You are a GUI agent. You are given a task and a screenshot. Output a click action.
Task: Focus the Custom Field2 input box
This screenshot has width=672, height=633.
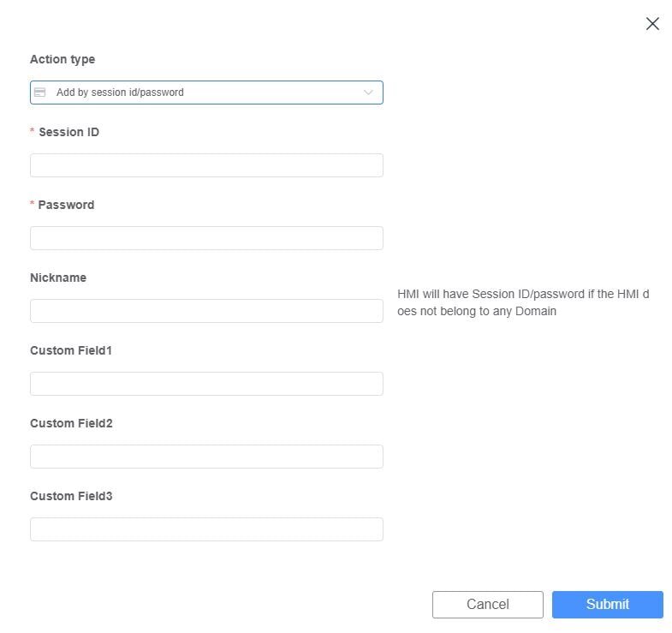point(206,457)
